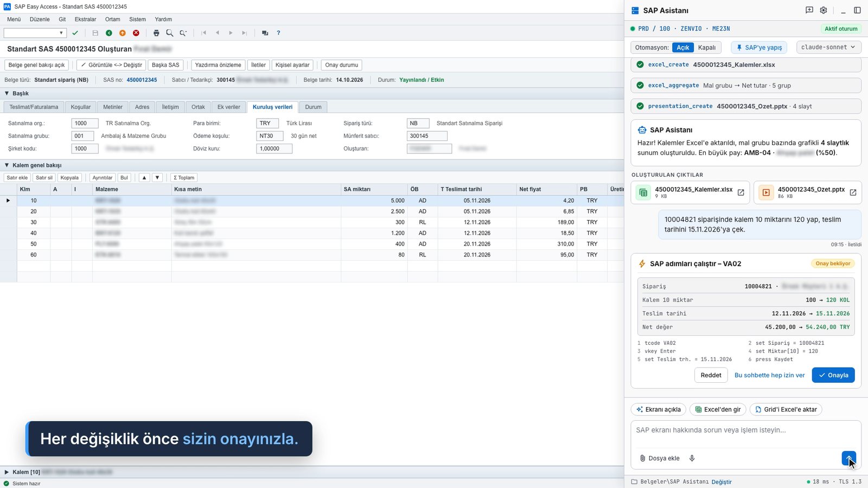
Task: Click the Help question mark icon
Action: click(278, 33)
